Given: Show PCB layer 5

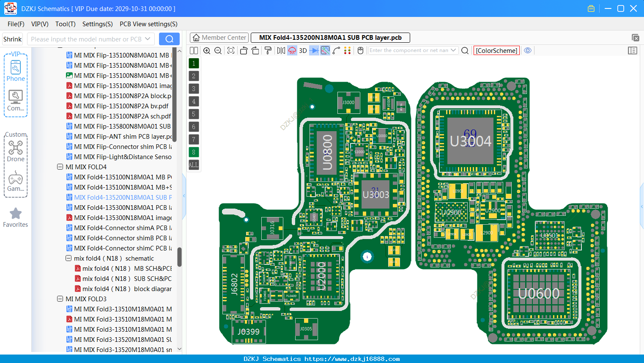Looking at the screenshot, I should (x=194, y=114).
